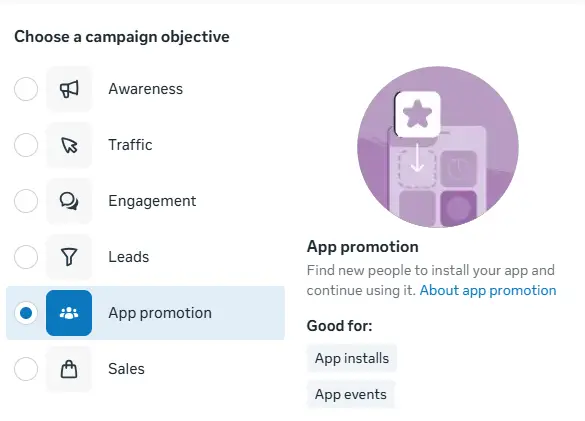Open the About app promotion link

point(488,290)
